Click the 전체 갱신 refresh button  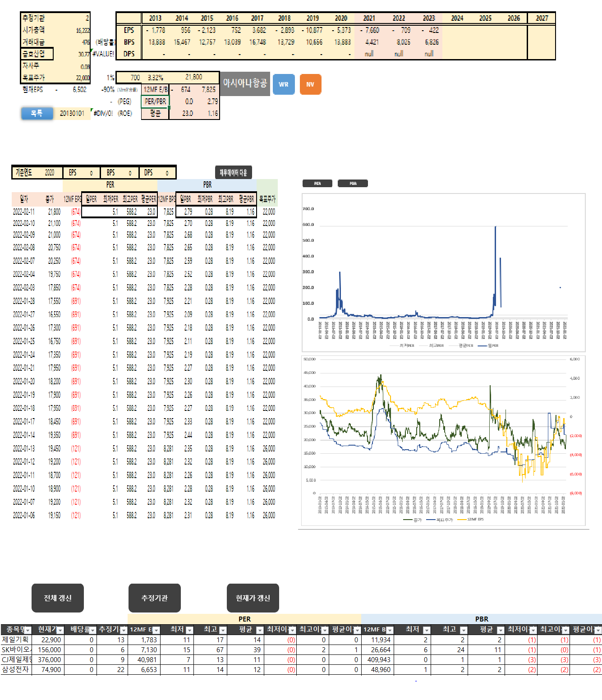tap(57, 598)
